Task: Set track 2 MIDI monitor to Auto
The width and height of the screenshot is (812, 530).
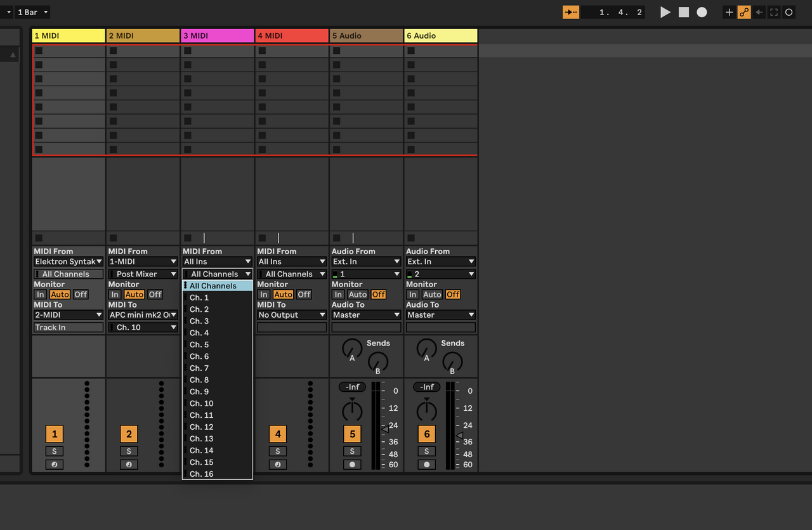Action: coord(134,294)
